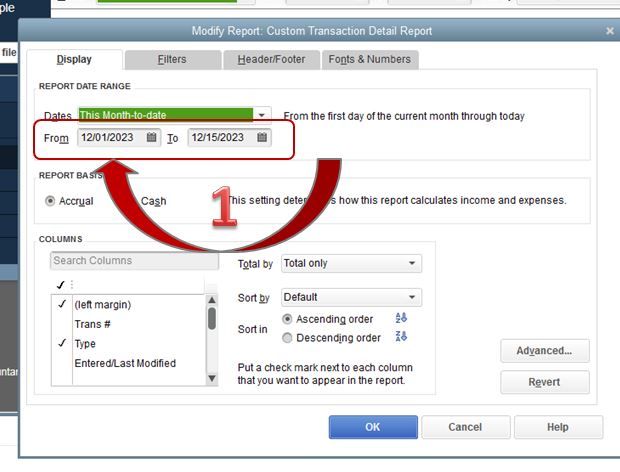The image size is (620, 472).
Task: Click the Cancel button
Action: coord(465,427)
